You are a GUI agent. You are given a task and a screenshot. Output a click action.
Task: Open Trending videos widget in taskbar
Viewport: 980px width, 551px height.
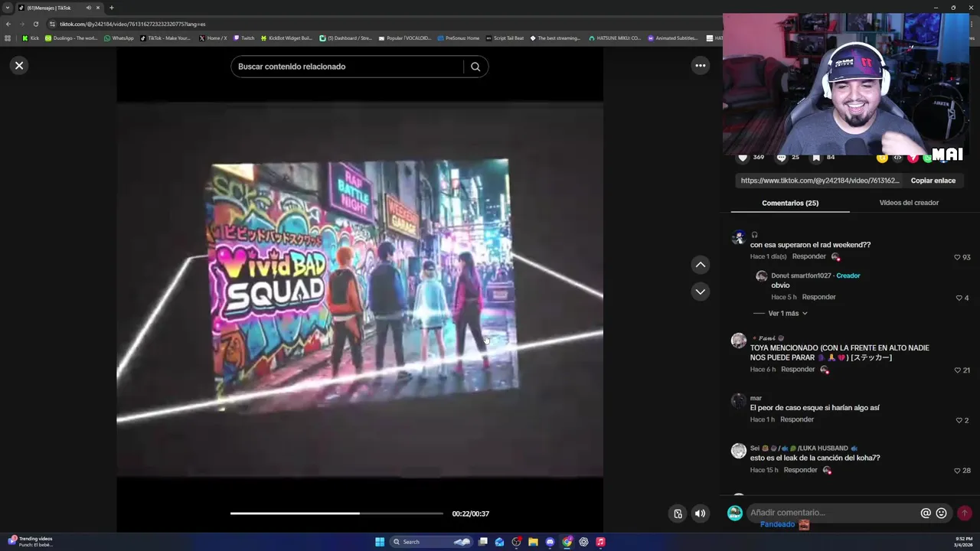[x=31, y=542]
